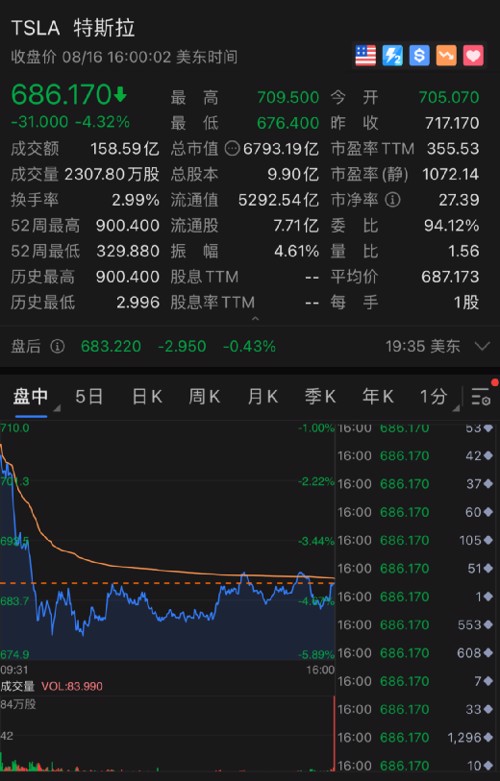This screenshot has width=500, height=781.
Task: Tap the US flag market icon
Action: pos(366,55)
